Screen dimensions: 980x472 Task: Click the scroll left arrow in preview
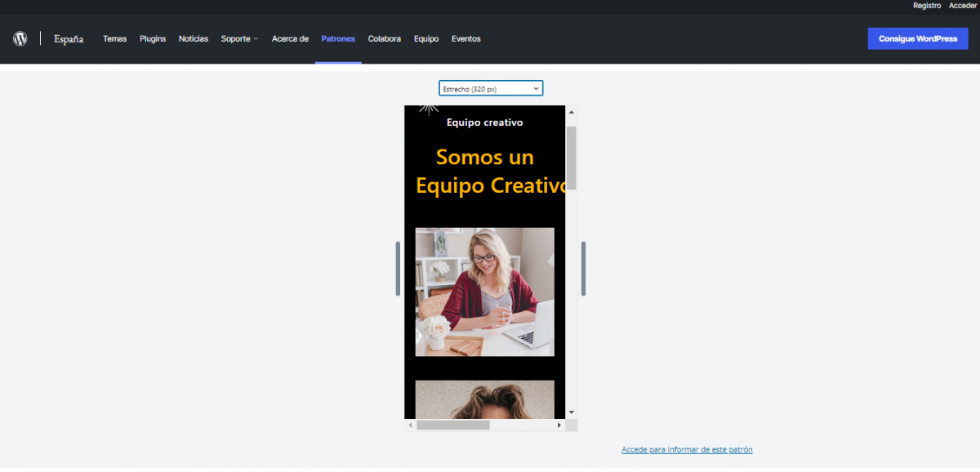tap(411, 425)
